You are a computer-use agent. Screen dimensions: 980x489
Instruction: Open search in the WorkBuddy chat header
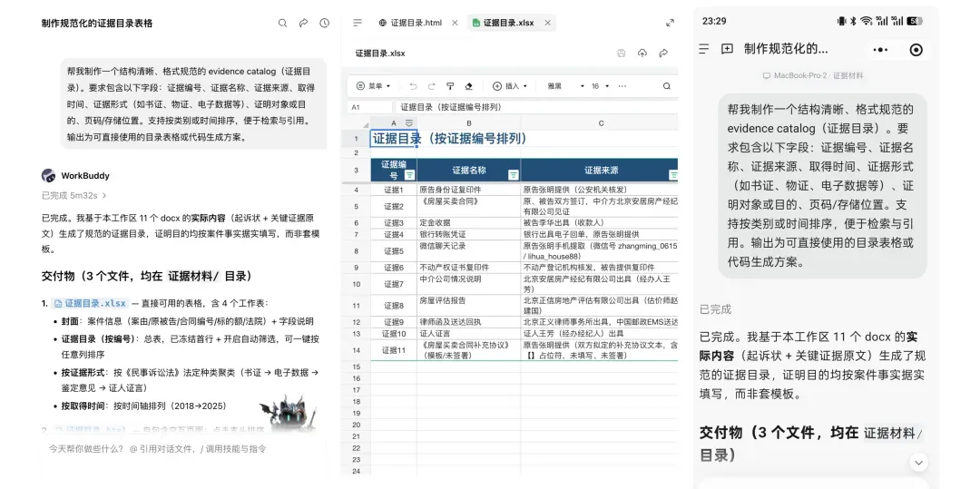click(x=282, y=23)
